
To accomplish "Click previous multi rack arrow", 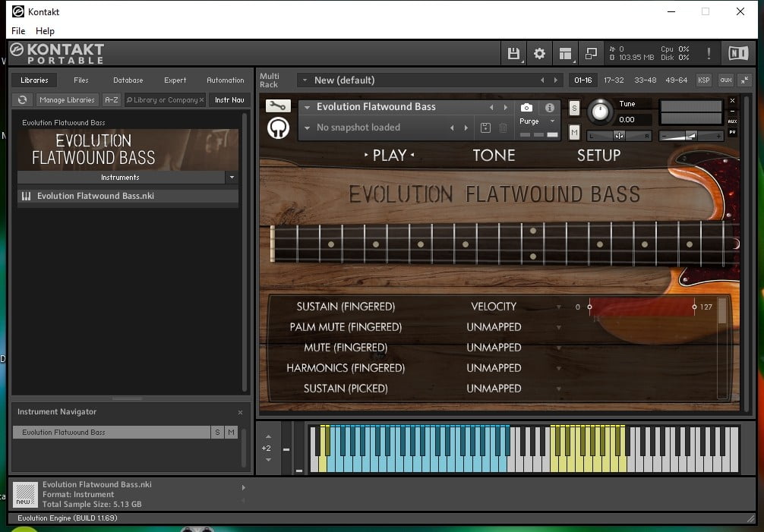I will 542,80.
